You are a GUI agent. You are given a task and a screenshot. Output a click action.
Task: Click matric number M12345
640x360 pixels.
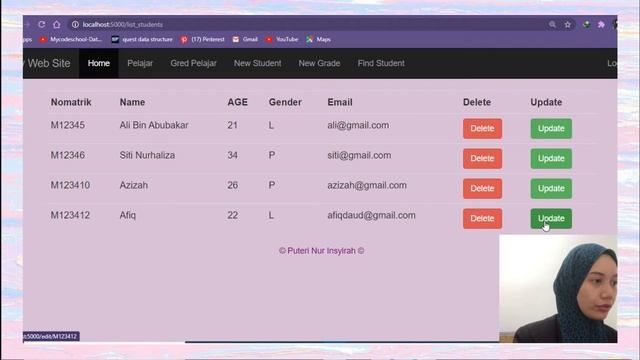[68, 125]
